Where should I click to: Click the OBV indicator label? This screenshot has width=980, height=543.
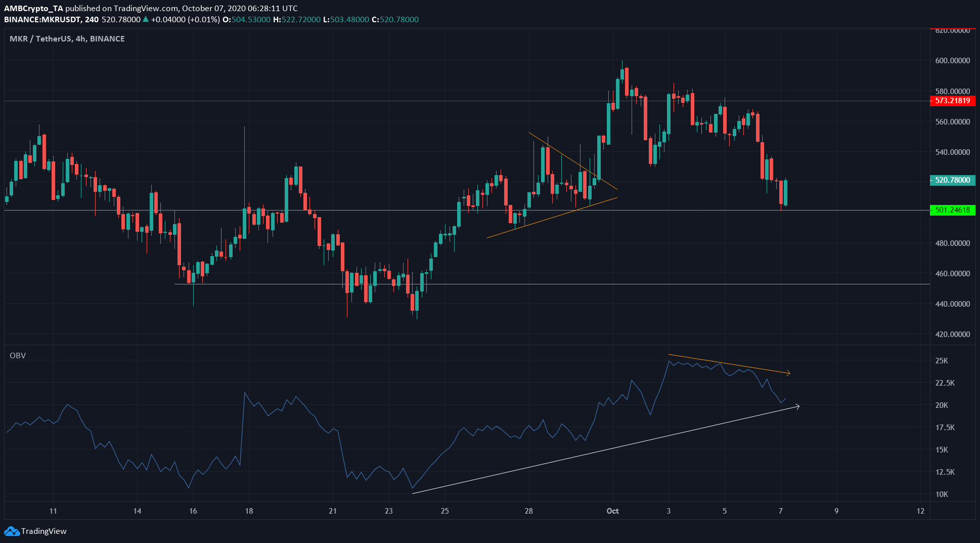[18, 356]
